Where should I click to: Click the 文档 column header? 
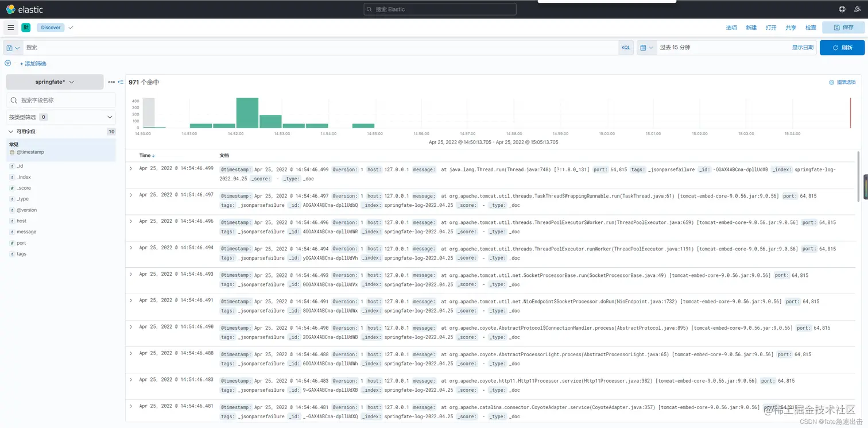[224, 156]
